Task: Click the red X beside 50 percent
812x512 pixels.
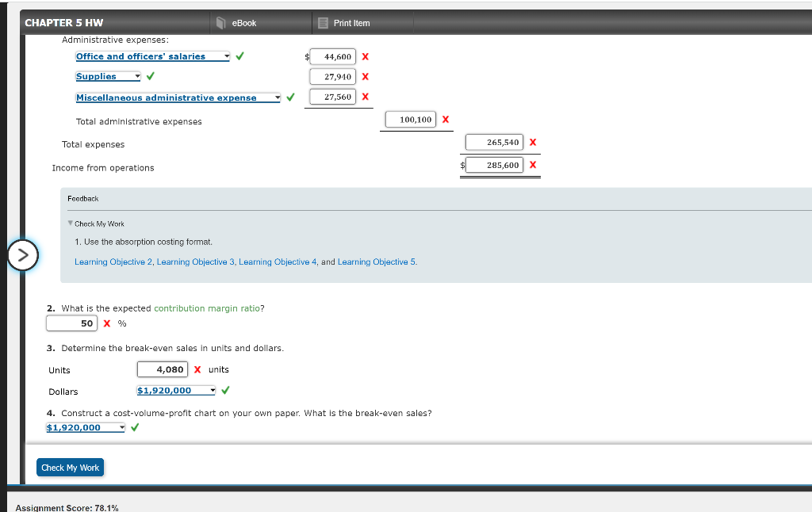Action: pyautogui.click(x=107, y=323)
